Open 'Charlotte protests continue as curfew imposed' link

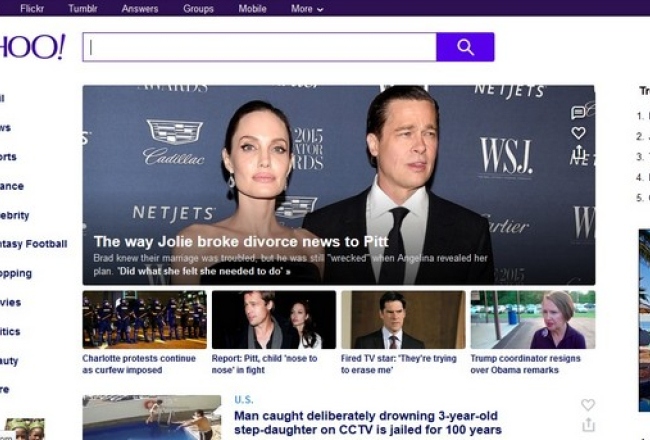[x=139, y=364]
